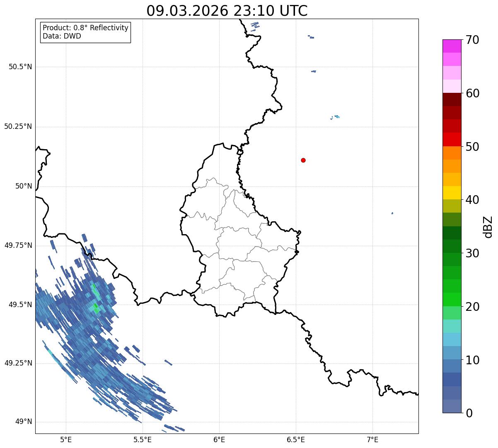Click the longitude label "5°E"
498x448 pixels.
[66, 439]
